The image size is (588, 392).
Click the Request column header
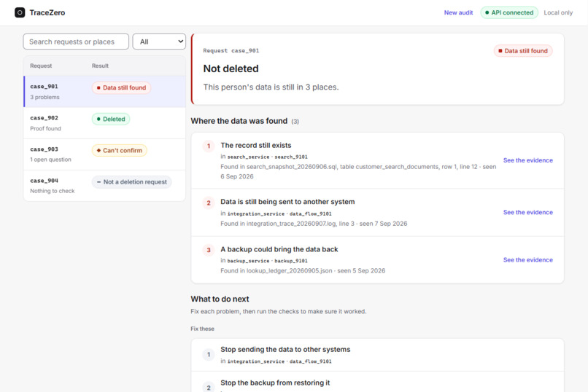(x=41, y=66)
